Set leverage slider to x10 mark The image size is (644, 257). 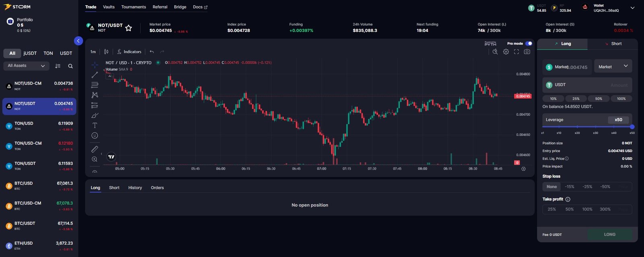coord(559,127)
